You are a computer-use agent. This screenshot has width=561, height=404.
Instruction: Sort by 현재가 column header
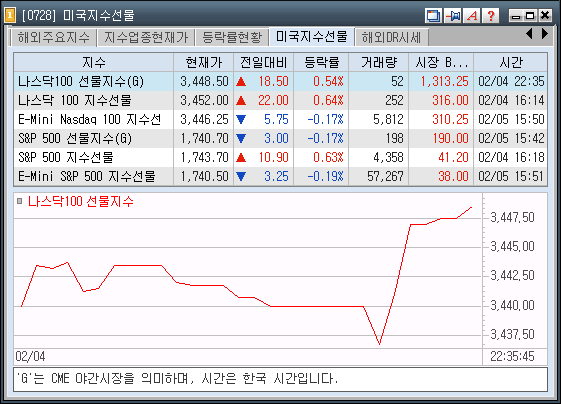pyautogui.click(x=204, y=62)
